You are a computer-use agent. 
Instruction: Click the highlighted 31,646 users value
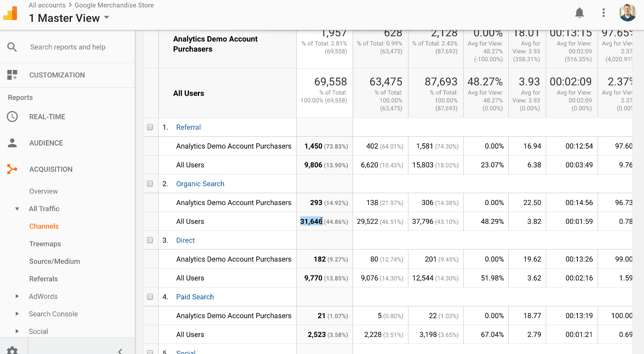311,222
